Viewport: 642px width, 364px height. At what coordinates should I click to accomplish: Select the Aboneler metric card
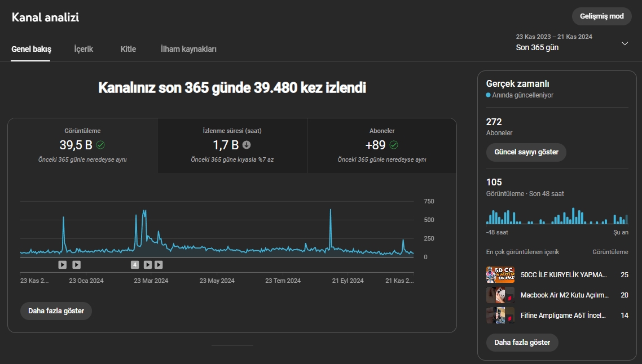point(381,145)
